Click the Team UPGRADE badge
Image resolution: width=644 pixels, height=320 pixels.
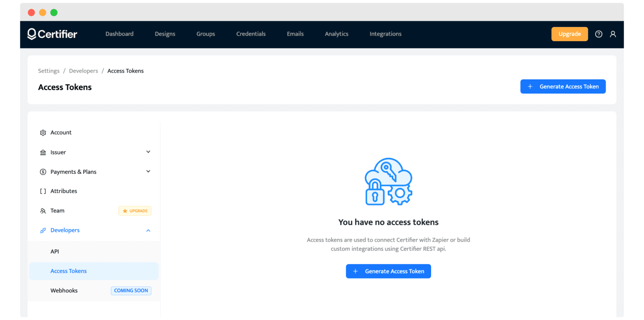click(x=135, y=211)
